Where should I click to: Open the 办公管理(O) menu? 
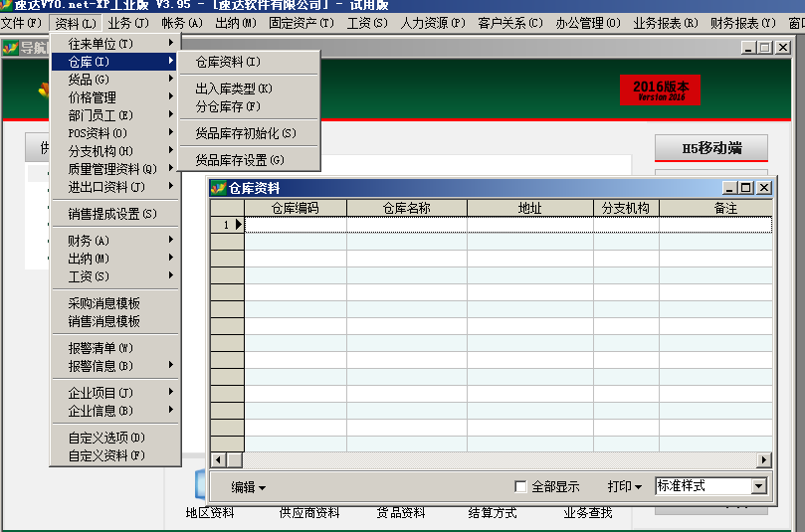click(x=588, y=24)
